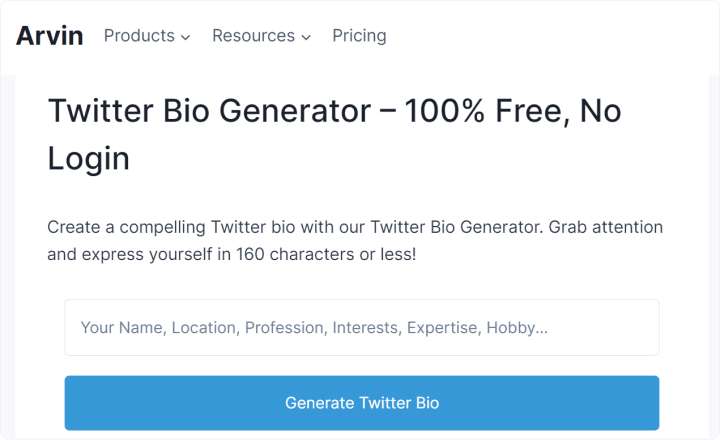Click the small arrow beside Resources
Image resolution: width=720 pixels, height=440 pixels.
[x=306, y=37]
